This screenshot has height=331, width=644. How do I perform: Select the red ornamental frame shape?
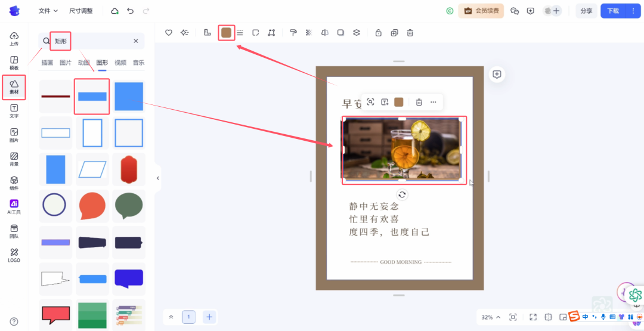coord(129,169)
